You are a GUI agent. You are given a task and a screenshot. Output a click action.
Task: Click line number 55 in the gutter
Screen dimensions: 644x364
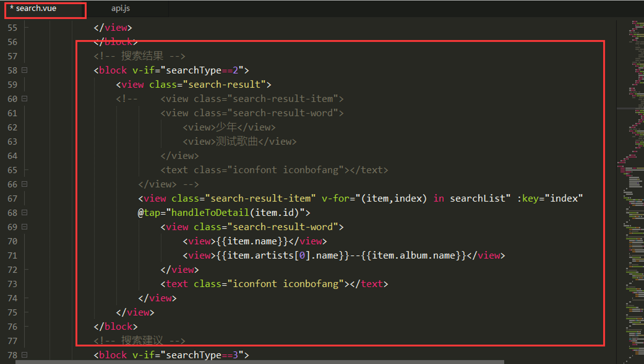coord(12,28)
